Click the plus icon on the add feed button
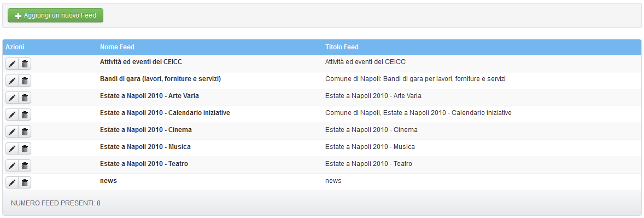Image resolution: width=644 pixels, height=218 pixels. [18, 16]
